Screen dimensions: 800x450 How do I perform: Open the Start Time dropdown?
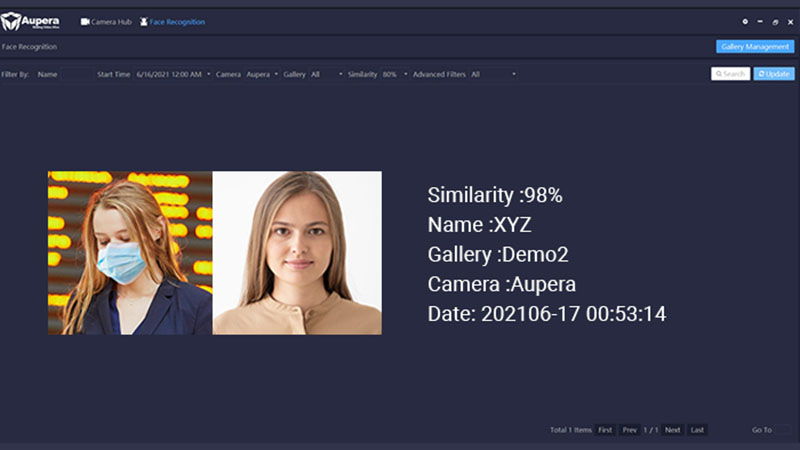tap(173, 74)
